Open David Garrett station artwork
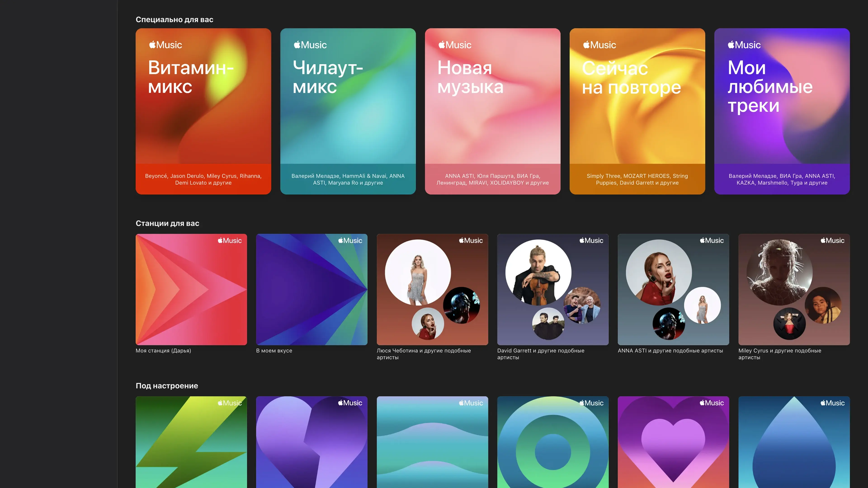Image resolution: width=868 pixels, height=488 pixels. coord(553,289)
